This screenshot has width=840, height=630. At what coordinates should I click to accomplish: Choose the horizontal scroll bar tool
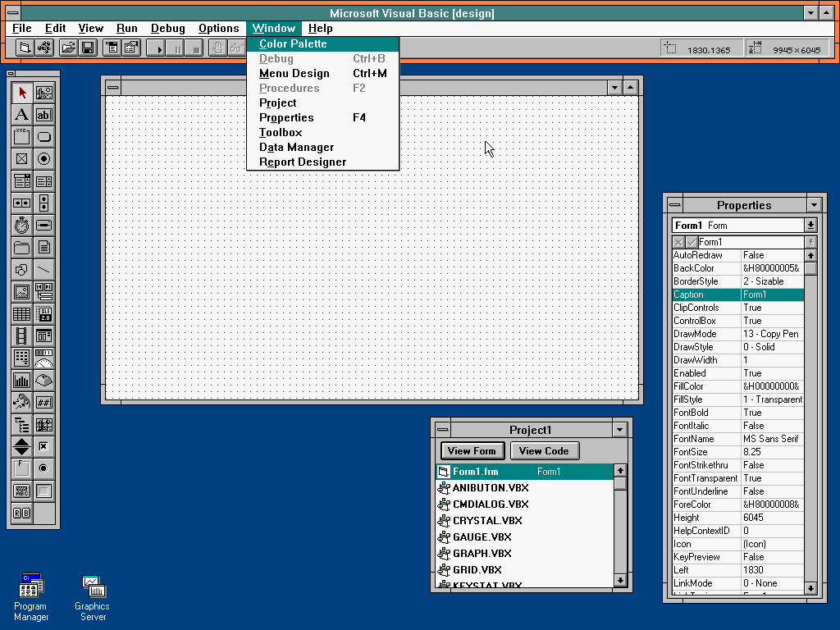click(22, 203)
